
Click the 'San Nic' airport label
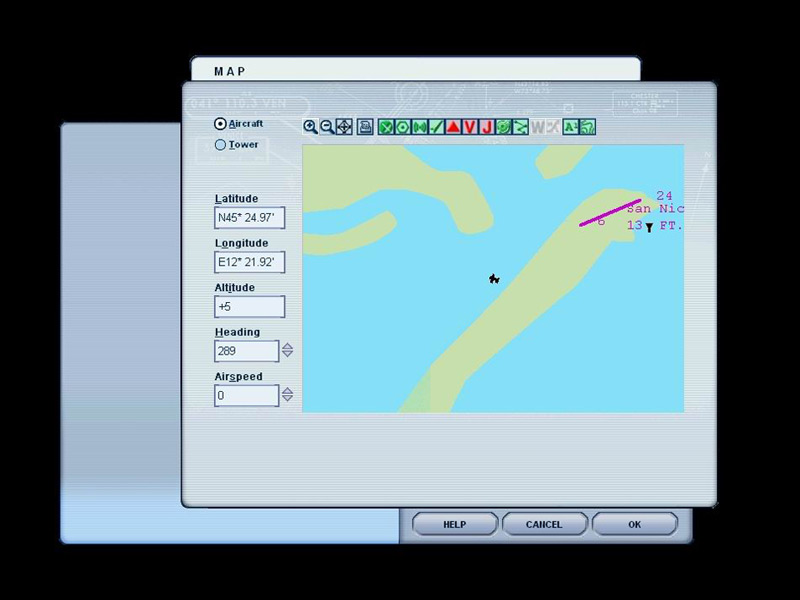coord(656,209)
